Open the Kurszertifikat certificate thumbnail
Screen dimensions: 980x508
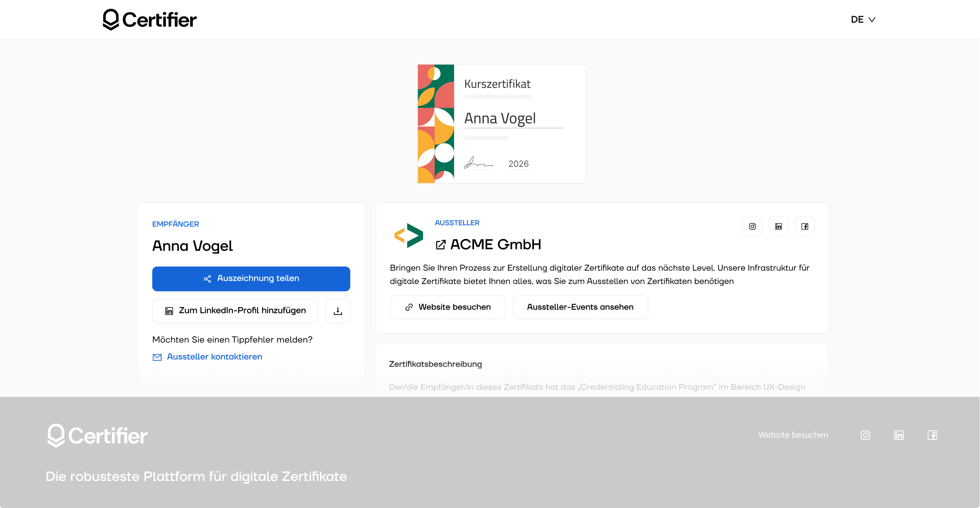(501, 124)
